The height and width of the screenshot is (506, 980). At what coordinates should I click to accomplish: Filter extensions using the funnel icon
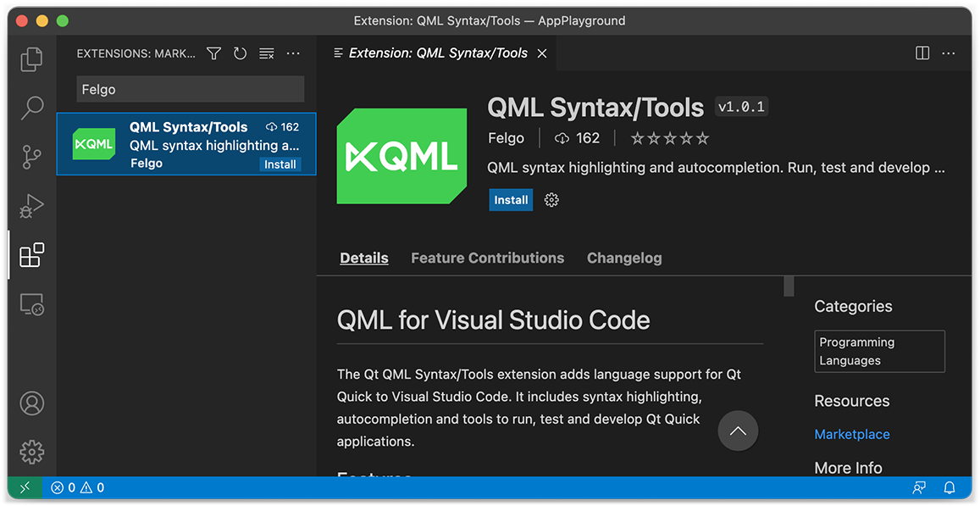pos(213,53)
